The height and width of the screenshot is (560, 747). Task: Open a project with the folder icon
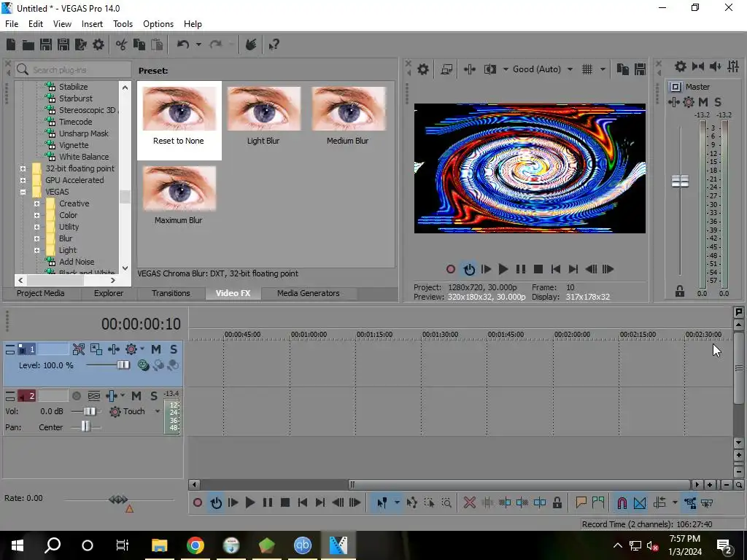tap(28, 44)
